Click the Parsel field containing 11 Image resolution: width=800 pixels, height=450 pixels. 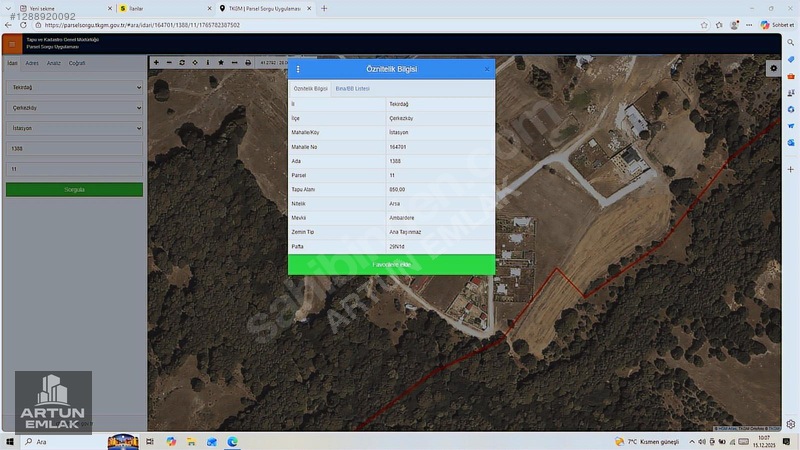(x=74, y=169)
